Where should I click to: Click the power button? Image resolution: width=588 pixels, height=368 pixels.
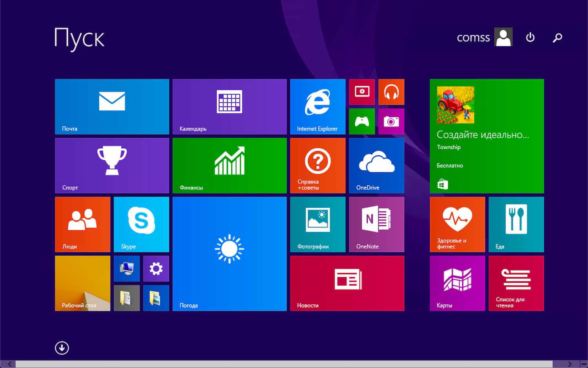pos(530,37)
